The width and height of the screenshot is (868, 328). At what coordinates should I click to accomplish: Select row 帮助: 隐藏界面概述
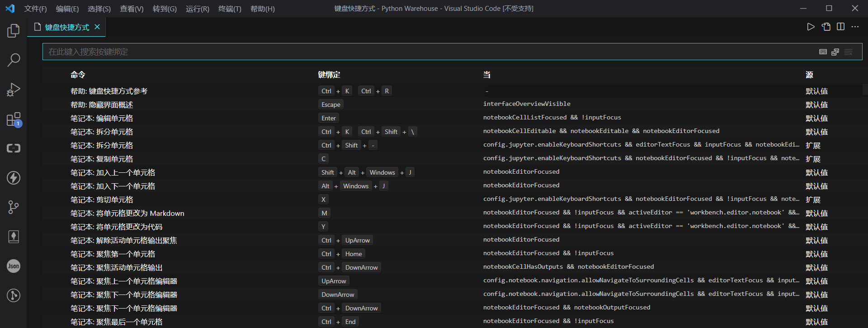pos(452,105)
